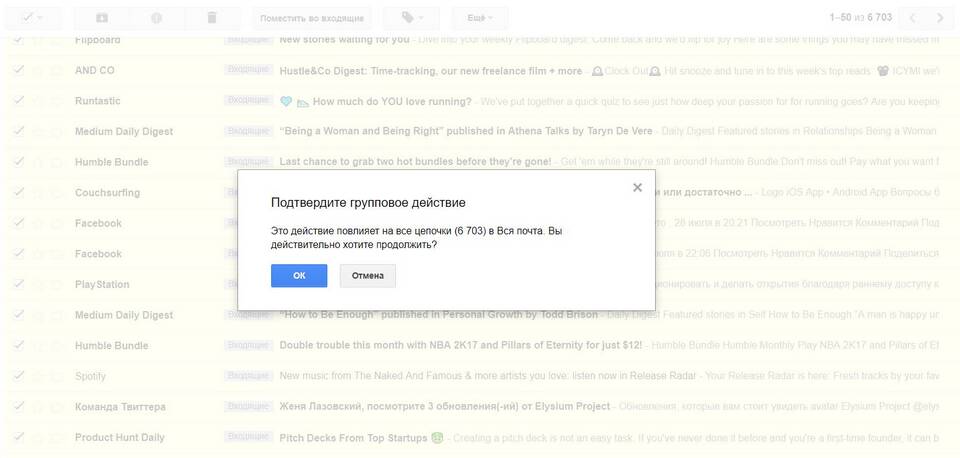Click the Подтвердите групповое действие title

pyautogui.click(x=368, y=203)
